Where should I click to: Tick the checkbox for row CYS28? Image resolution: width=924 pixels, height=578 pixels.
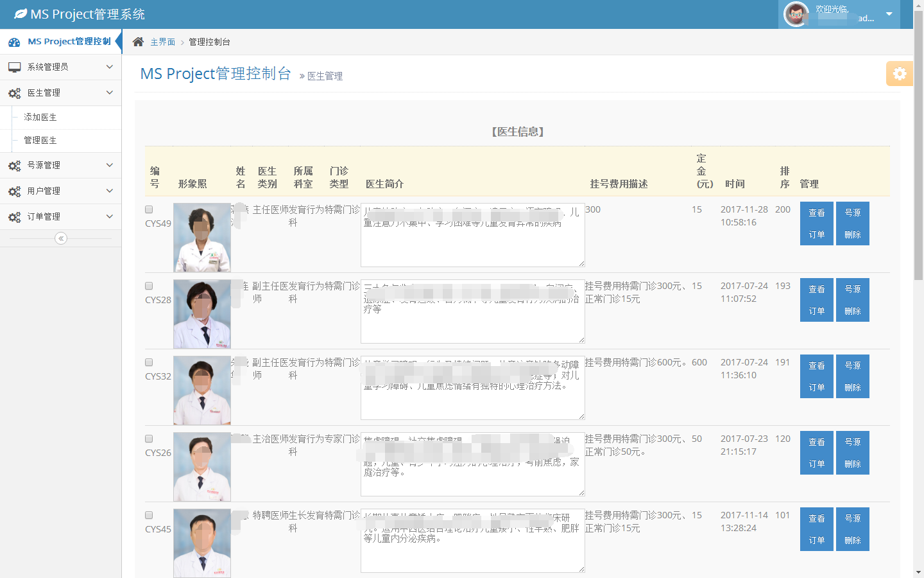tap(149, 286)
